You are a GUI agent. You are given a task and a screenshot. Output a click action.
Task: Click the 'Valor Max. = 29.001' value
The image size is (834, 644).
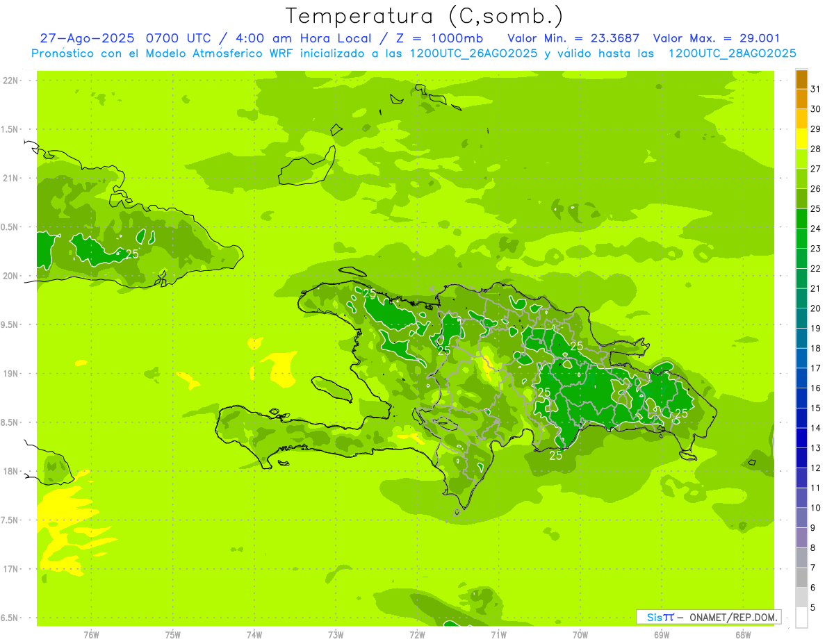717,38
